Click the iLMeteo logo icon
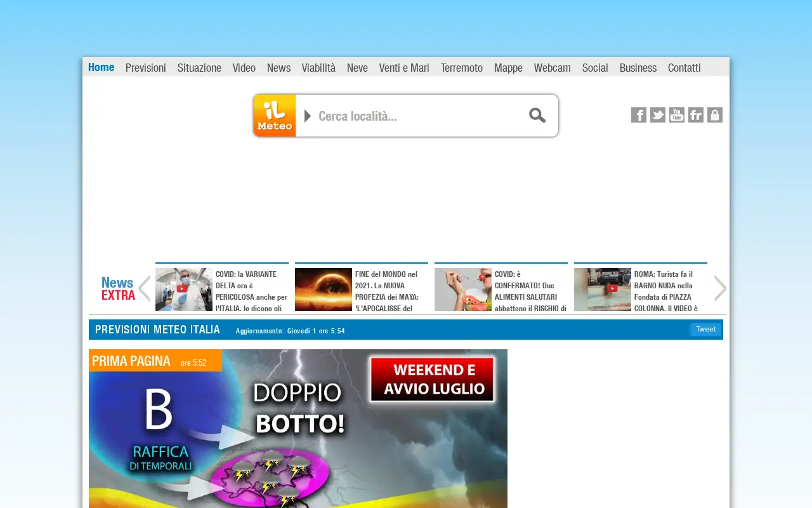The width and height of the screenshot is (812, 508). [275, 116]
